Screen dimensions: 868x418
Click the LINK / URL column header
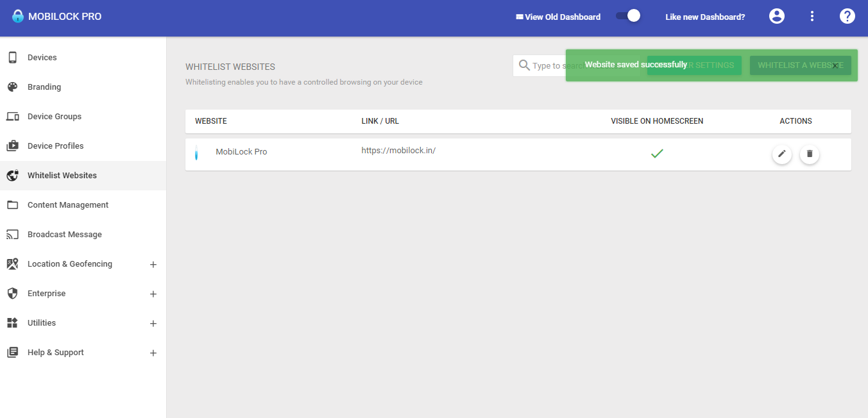click(x=380, y=121)
